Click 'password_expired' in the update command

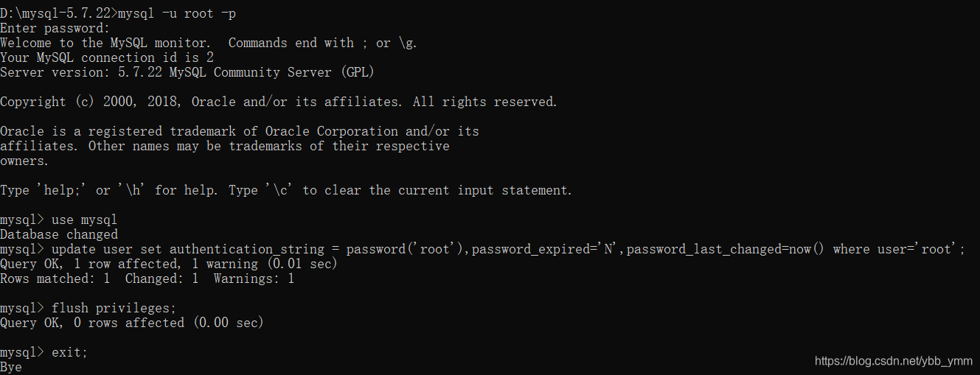point(531,249)
